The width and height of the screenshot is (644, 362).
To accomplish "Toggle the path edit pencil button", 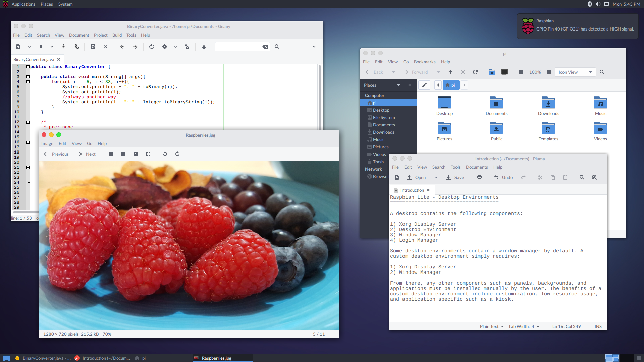I will pyautogui.click(x=424, y=85).
